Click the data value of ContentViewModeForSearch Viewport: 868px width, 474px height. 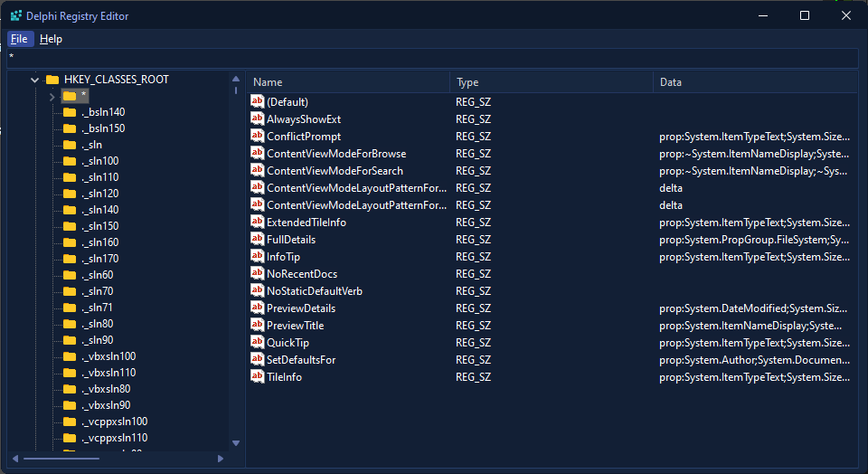tap(753, 171)
